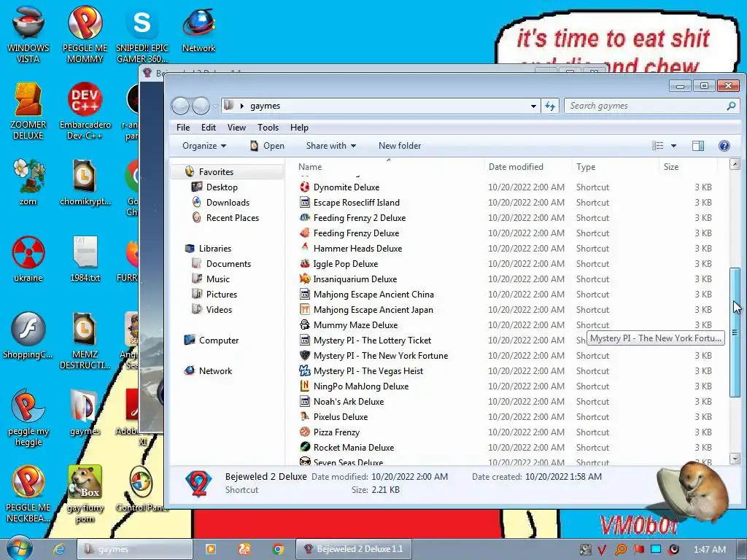
Task: Open the Tools menu
Action: point(268,127)
